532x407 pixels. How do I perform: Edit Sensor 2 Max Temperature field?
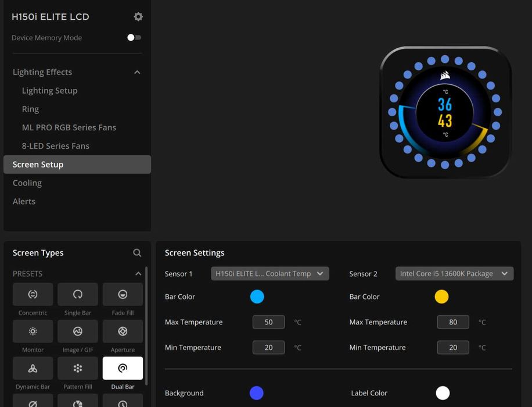[453, 322]
